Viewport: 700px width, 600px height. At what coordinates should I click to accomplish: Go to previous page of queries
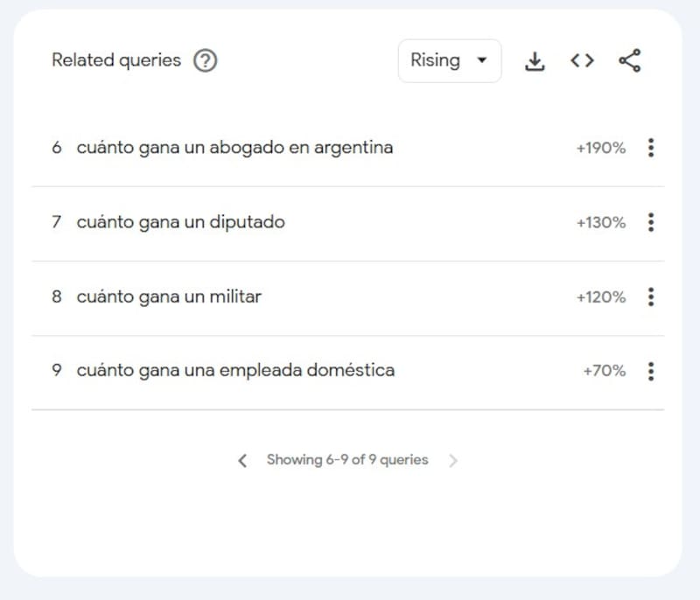[242, 460]
